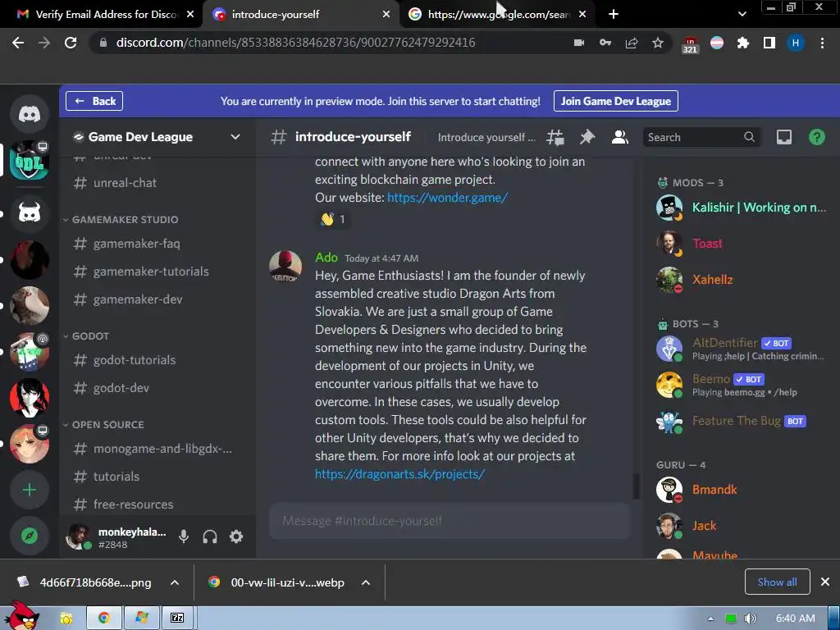Open the Threads icon in channel header
This screenshot has width=840, height=630.
coord(555,137)
